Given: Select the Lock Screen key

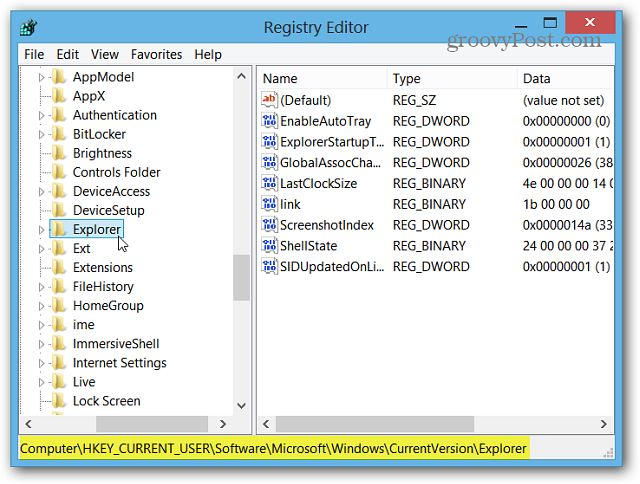Looking at the screenshot, I should tap(107, 401).
